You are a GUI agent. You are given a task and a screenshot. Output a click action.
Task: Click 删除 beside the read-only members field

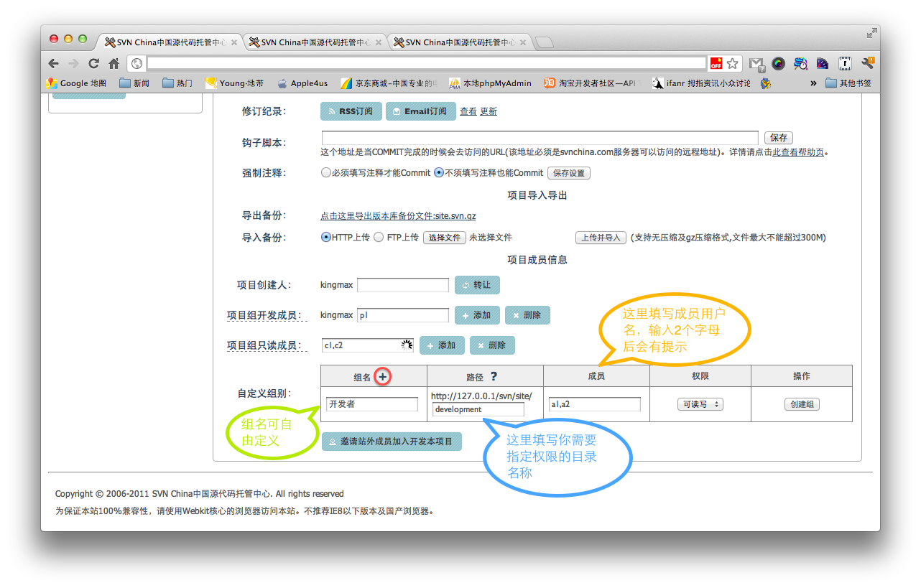tap(492, 345)
